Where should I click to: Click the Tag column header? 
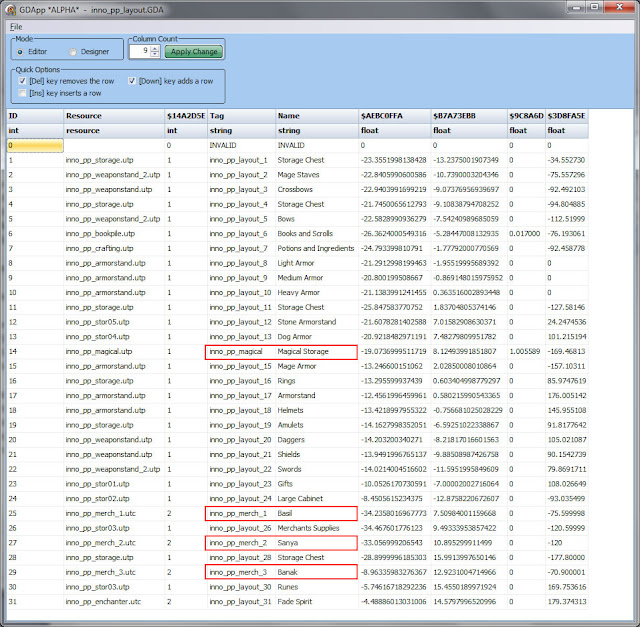241,116
